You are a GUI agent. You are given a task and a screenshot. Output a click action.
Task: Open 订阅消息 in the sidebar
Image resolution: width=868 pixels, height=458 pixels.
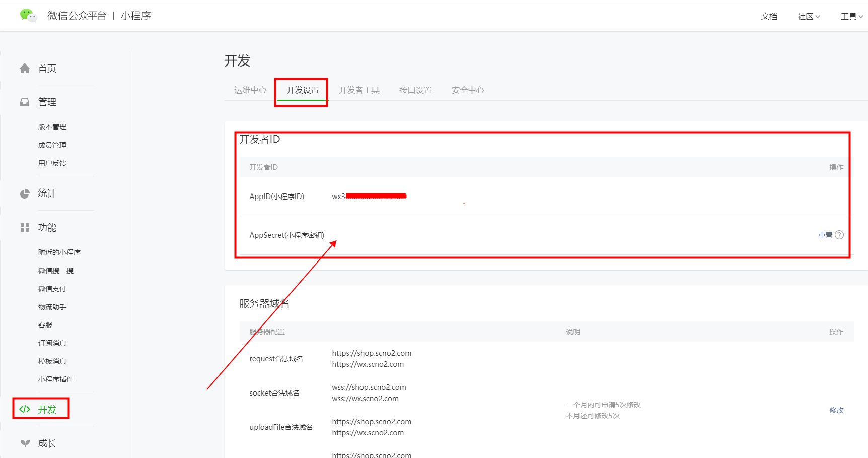coord(52,343)
